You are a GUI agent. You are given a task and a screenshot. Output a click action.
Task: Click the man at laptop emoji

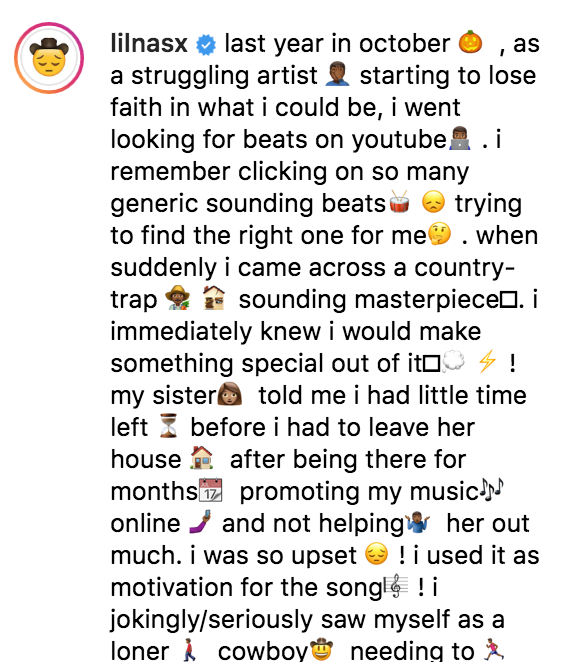459,138
